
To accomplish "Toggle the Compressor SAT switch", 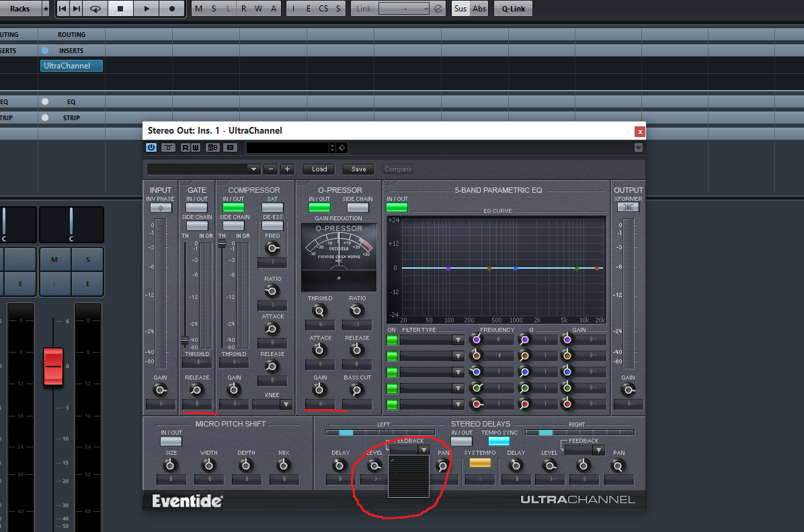I will tap(272, 208).
